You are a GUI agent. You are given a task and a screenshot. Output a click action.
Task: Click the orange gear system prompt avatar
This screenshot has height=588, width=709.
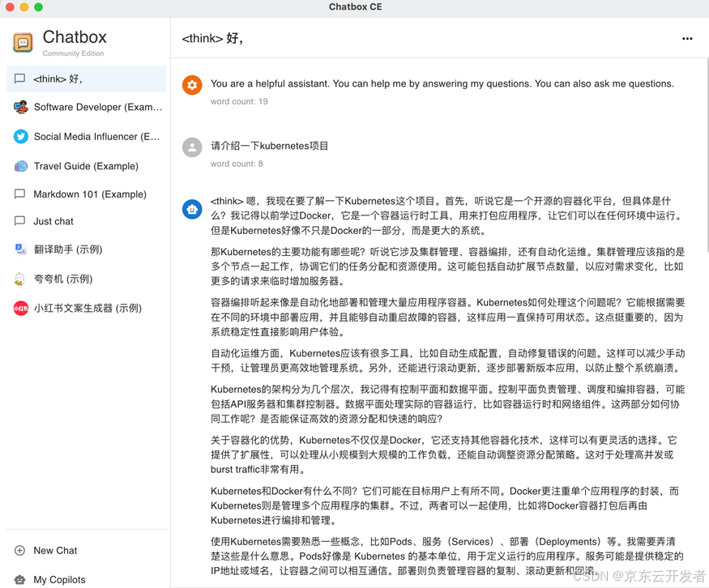(x=192, y=85)
